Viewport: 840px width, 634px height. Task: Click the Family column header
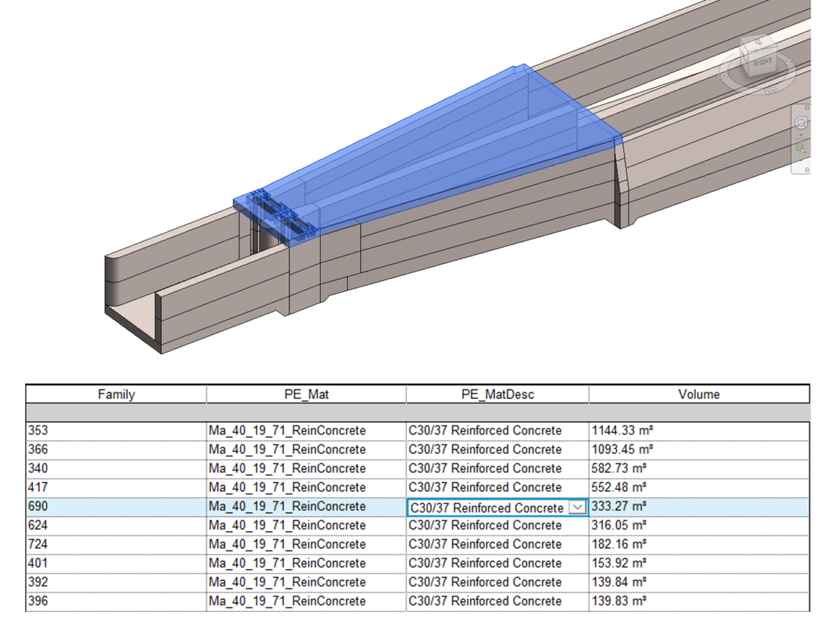coord(116,395)
